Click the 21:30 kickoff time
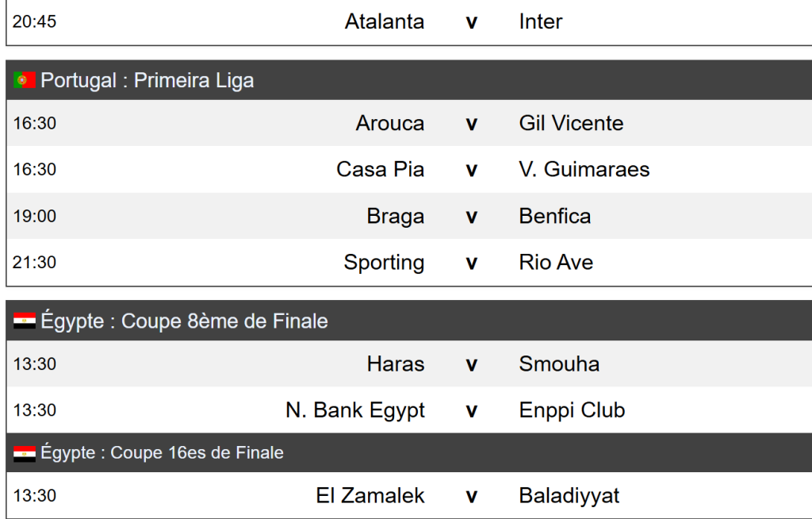 click(35, 262)
